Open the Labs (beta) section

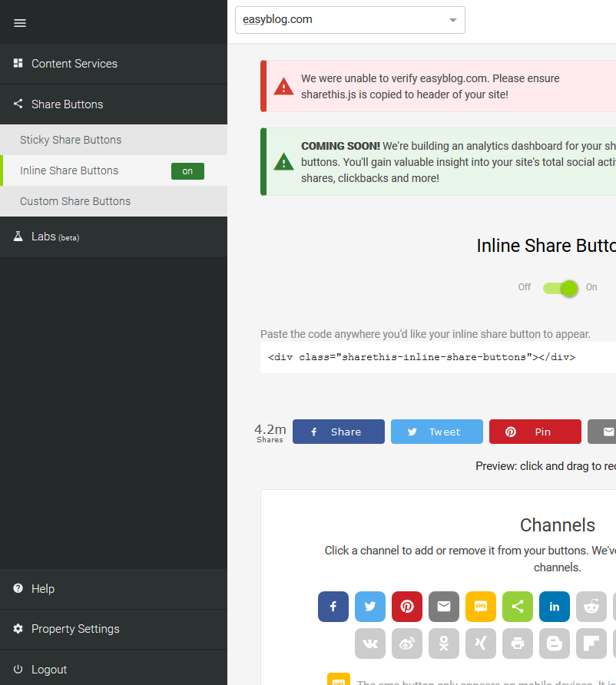point(114,237)
